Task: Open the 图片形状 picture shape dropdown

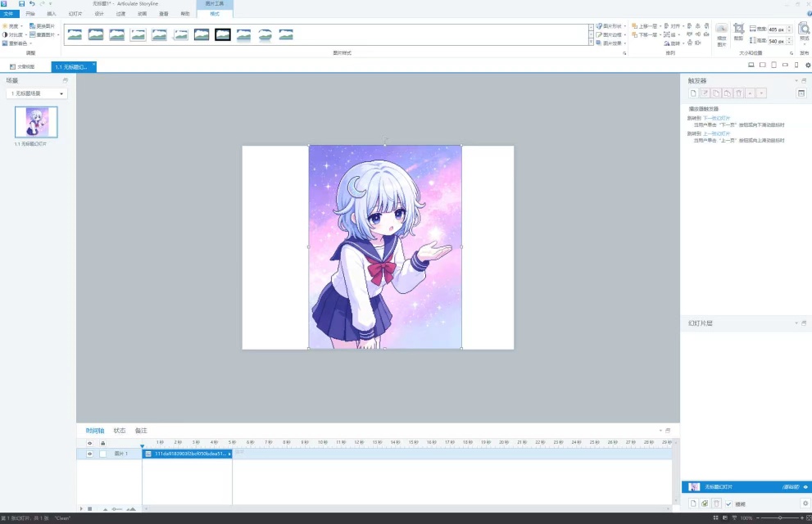Action: 610,26
